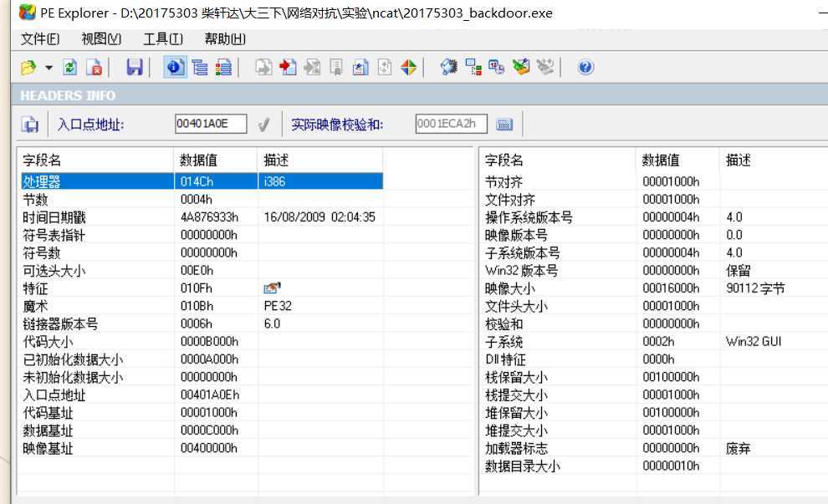Click the grey checkmark apply entry point
Viewport: 828px width, 504px height.
(263, 125)
